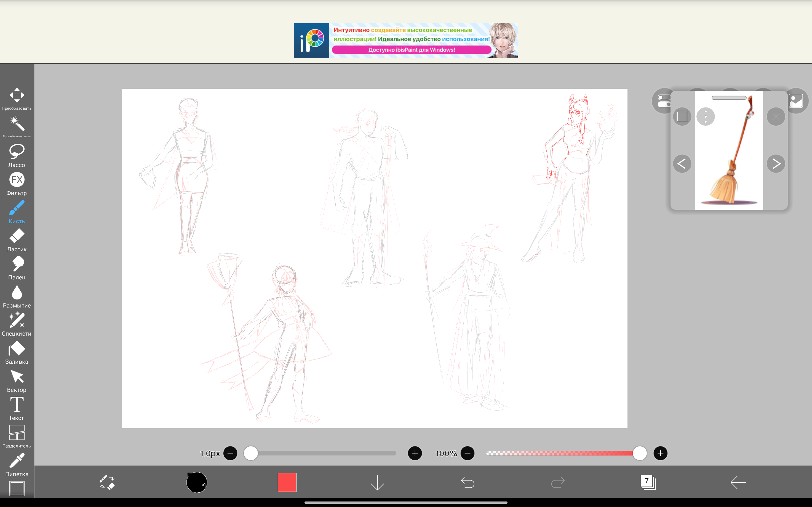Toggle the reference window frame square button
Image resolution: width=812 pixels, height=507 pixels.
pyautogui.click(x=682, y=117)
